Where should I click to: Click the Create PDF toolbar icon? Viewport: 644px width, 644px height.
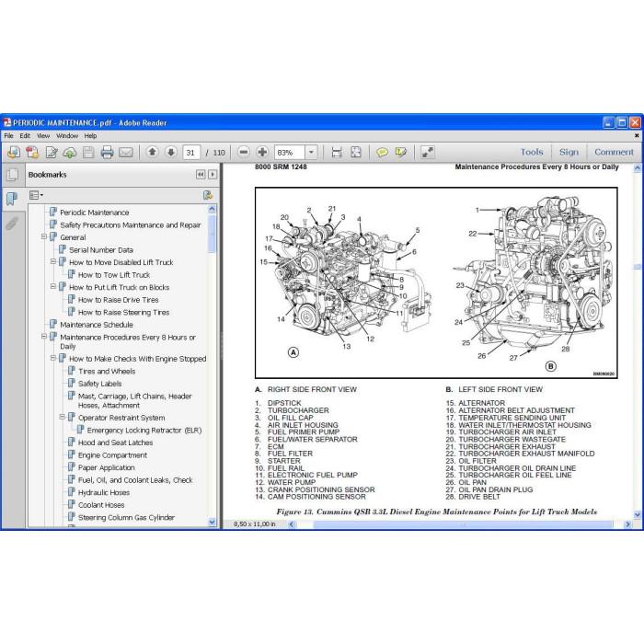(x=13, y=153)
